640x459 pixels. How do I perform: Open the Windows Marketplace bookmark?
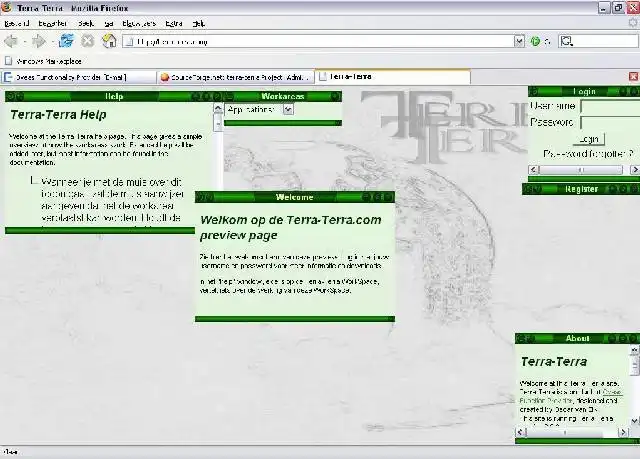click(43, 61)
